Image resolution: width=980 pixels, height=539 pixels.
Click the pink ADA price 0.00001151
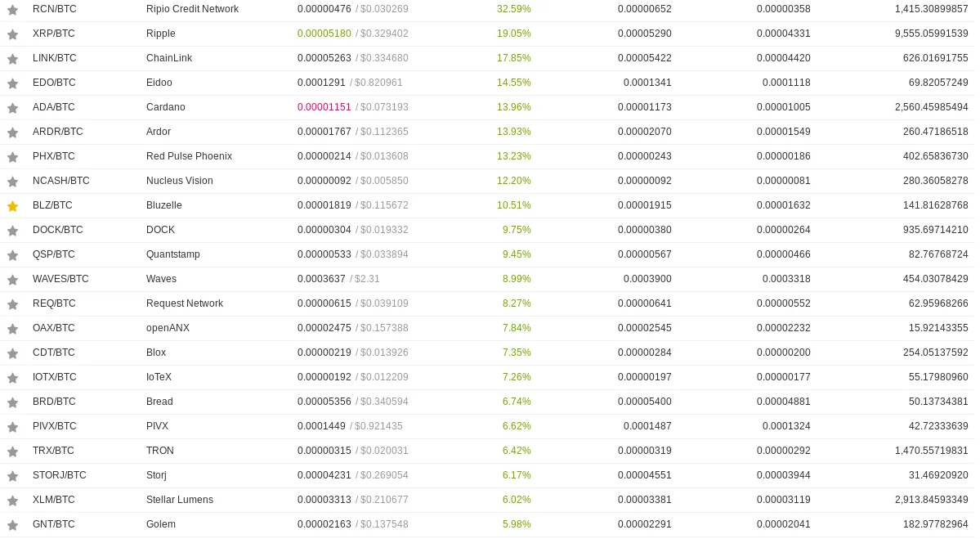coord(324,107)
